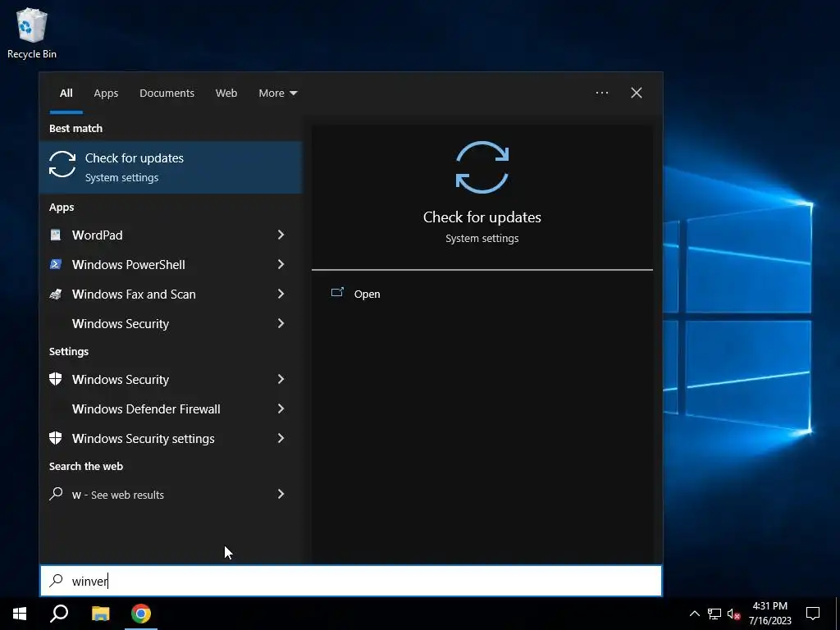
Task: Select WordPad from Apps results
Action: (171, 235)
